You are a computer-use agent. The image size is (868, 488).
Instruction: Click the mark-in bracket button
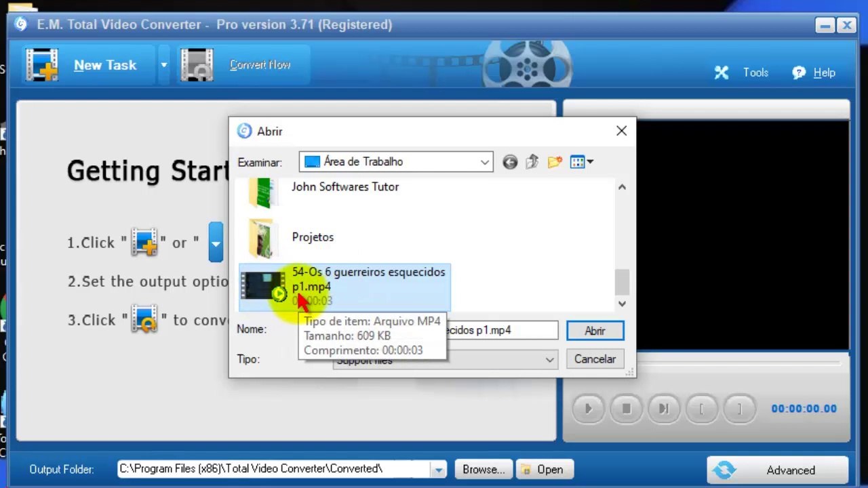click(x=702, y=409)
